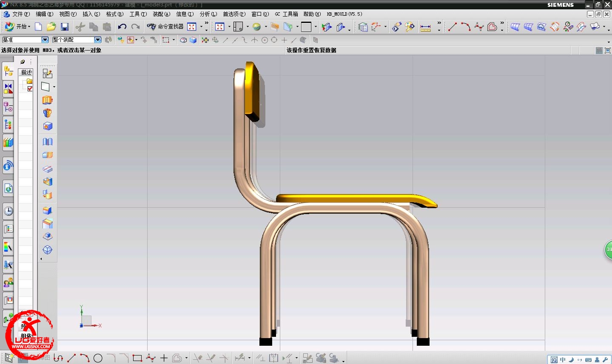The width and height of the screenshot is (612, 364).
Task: Open the HB_MOULD (V5.5) menu
Action: click(344, 14)
